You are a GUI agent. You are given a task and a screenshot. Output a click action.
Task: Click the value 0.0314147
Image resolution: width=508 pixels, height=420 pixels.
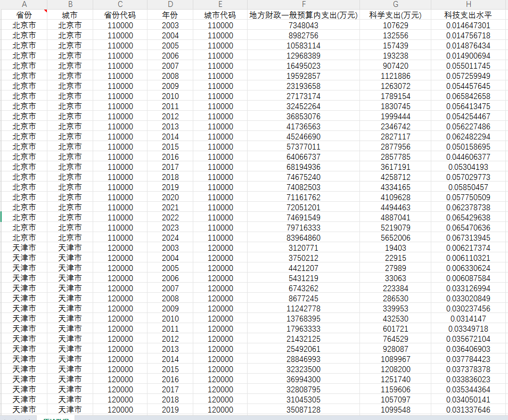pos(469,319)
